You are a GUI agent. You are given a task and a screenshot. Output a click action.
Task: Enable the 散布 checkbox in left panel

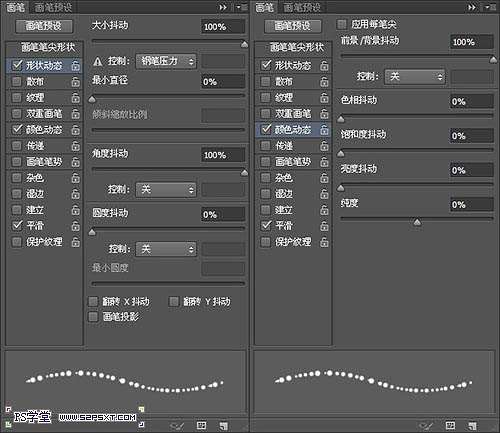point(16,81)
